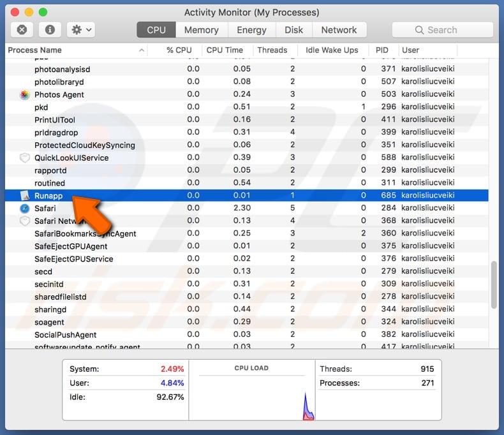Switch to the Disk tab
Screen dimensions: 504x435
293,30
